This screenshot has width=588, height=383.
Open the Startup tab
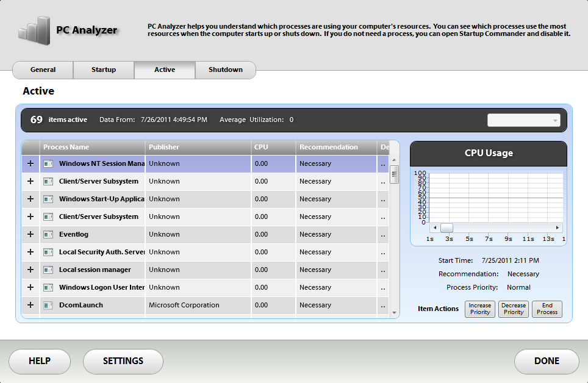tap(104, 70)
